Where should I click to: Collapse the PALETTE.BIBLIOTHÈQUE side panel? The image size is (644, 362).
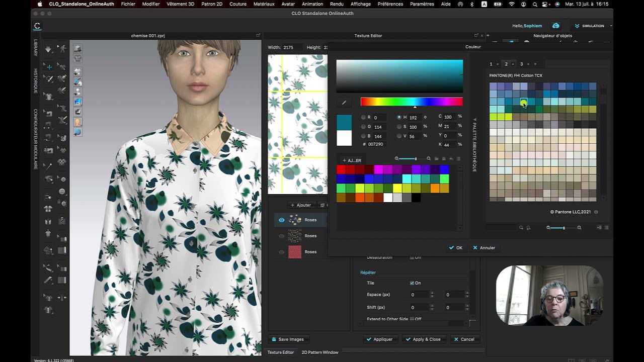[474, 145]
